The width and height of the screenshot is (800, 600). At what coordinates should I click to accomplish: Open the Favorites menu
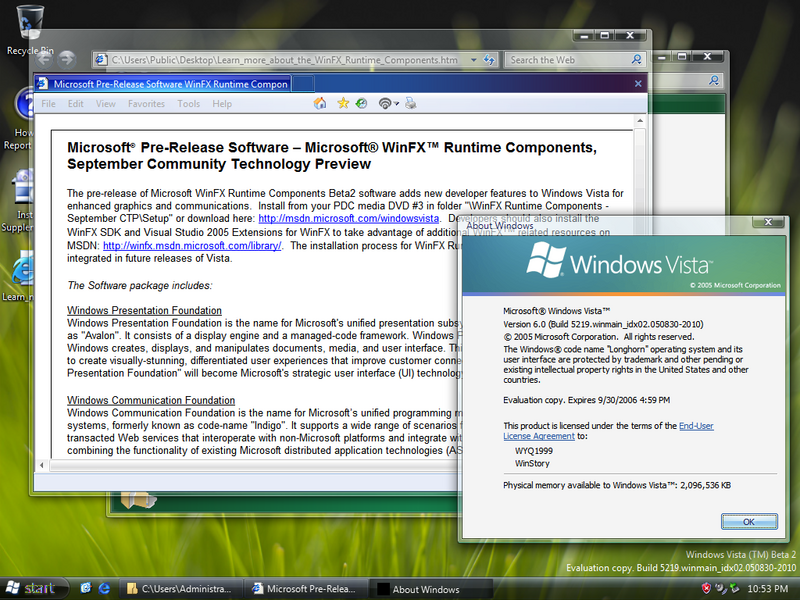click(146, 104)
